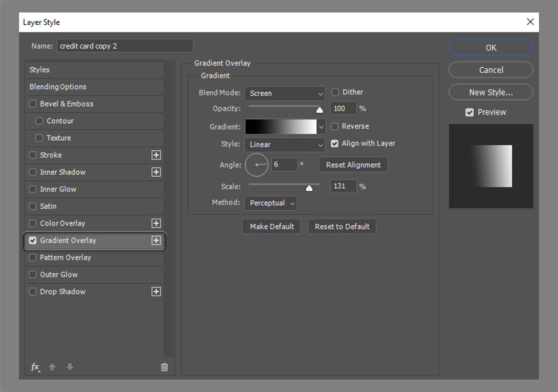558x392 pixels.
Task: Select the Inner Glow row label
Action: pyautogui.click(x=58, y=189)
